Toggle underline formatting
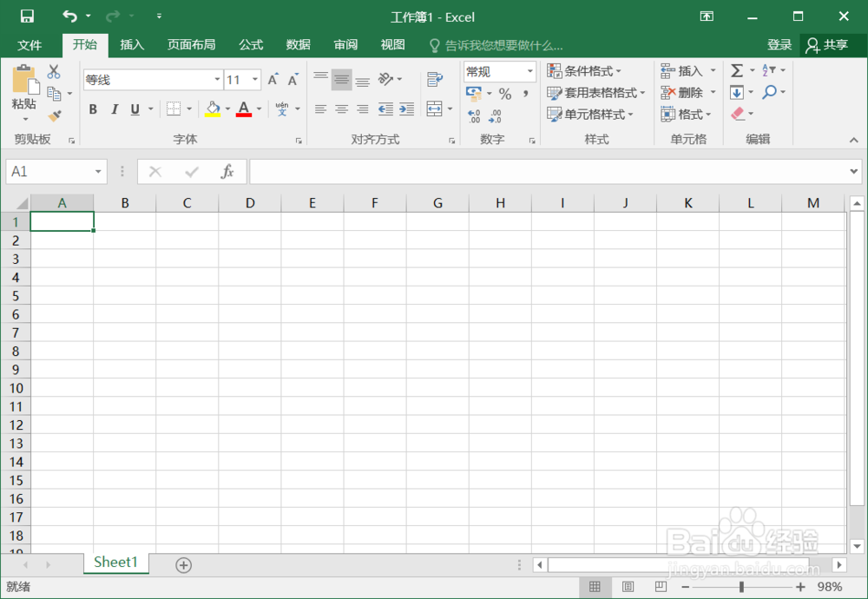Screen dimensions: 868x599 pyautogui.click(x=135, y=109)
